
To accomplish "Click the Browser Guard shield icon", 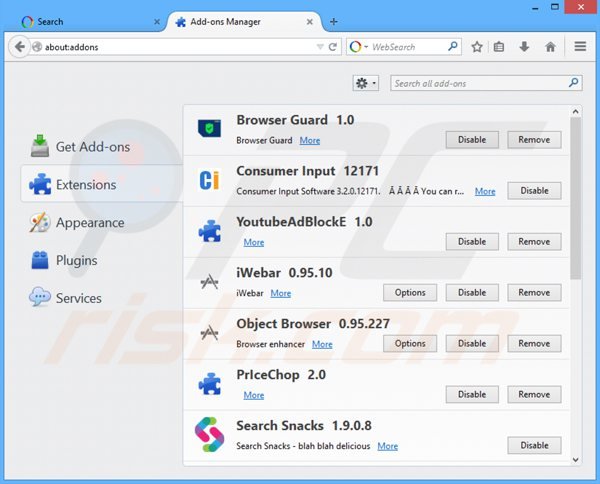I will (209, 128).
